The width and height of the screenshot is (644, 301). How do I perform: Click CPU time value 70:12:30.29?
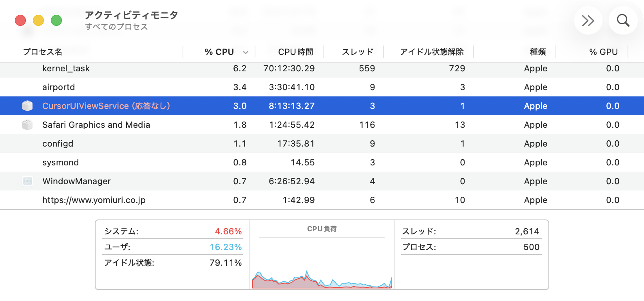click(x=289, y=68)
